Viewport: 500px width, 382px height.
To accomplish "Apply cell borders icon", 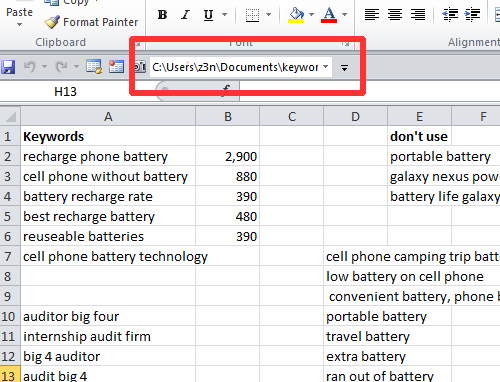I will click(x=252, y=15).
